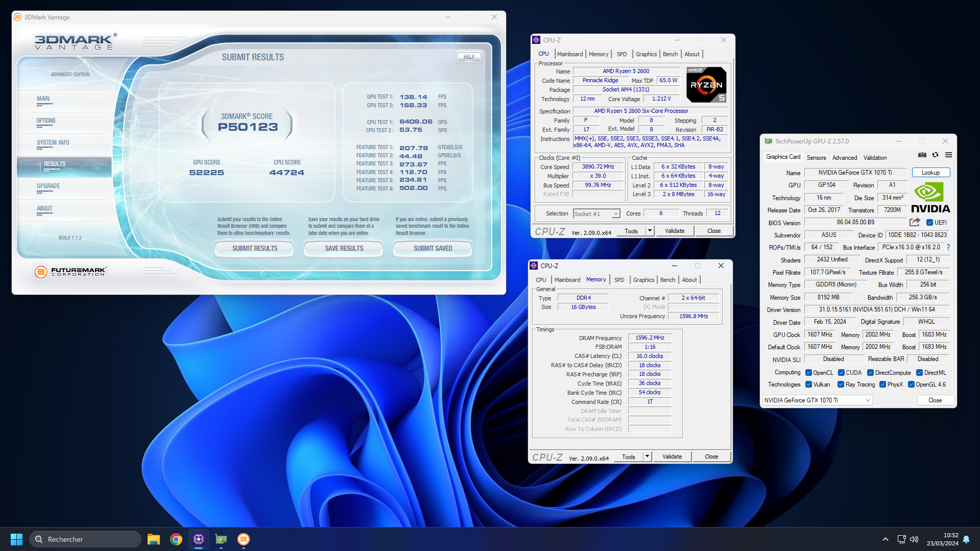Open network settings tray icon

pyautogui.click(x=901, y=539)
